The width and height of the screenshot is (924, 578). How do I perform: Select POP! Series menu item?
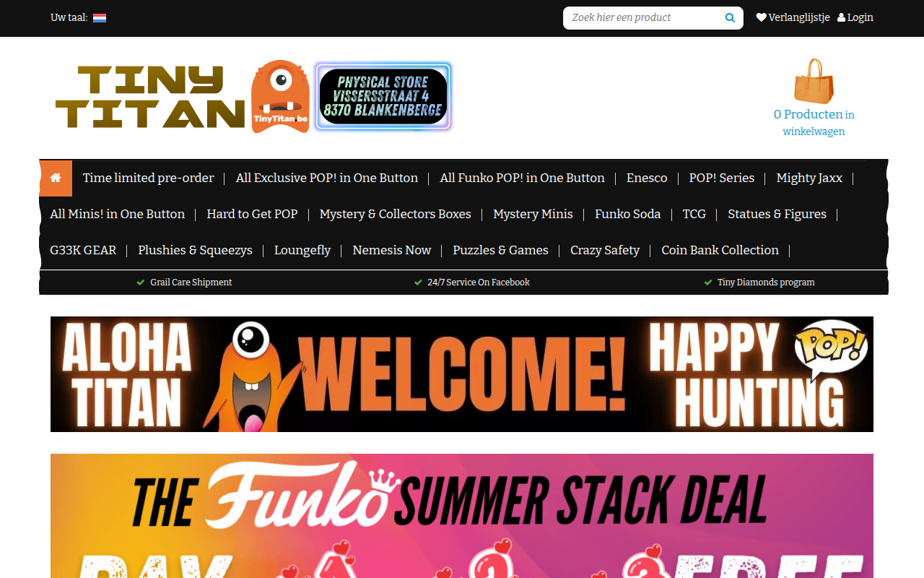(722, 178)
